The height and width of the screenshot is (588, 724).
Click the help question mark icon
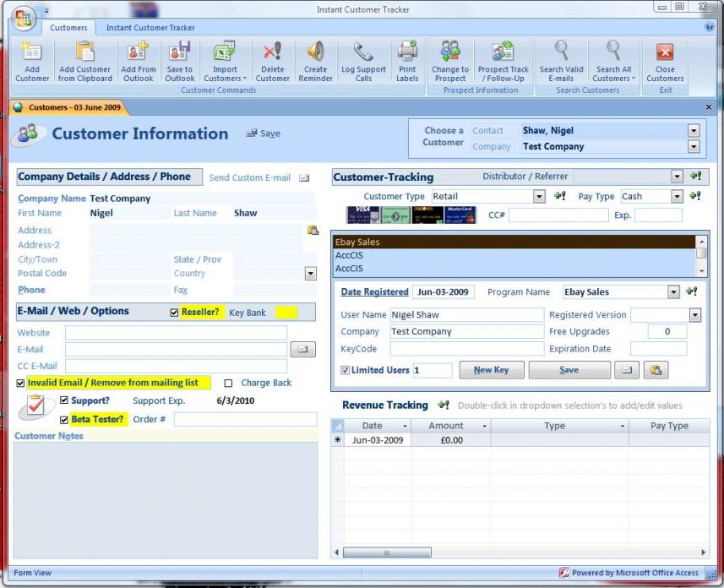710,27
